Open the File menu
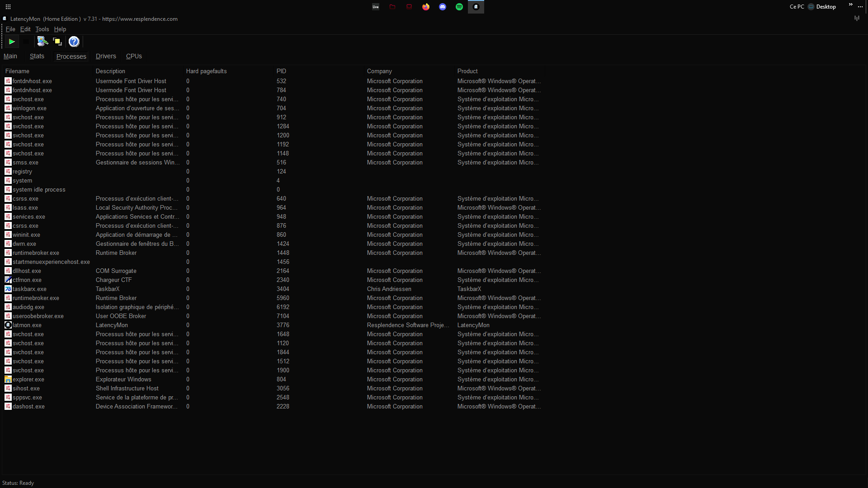The width and height of the screenshot is (868, 488). (x=10, y=29)
